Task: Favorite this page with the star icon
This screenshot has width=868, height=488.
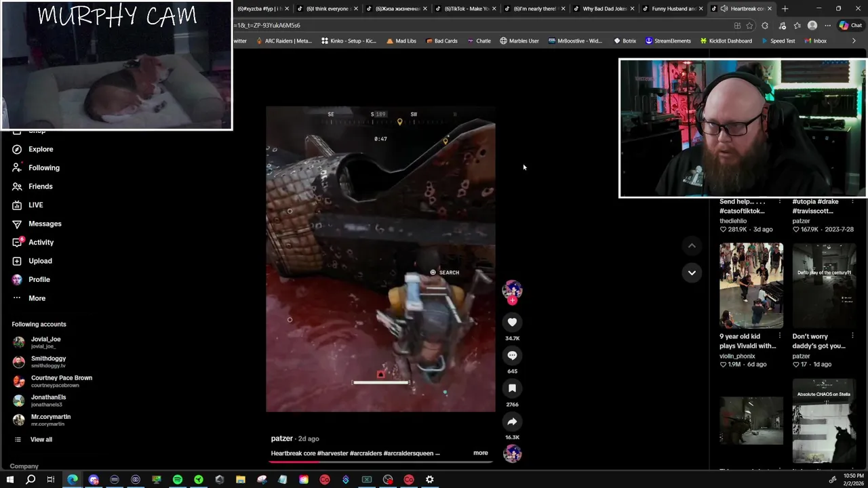Action: (749, 26)
